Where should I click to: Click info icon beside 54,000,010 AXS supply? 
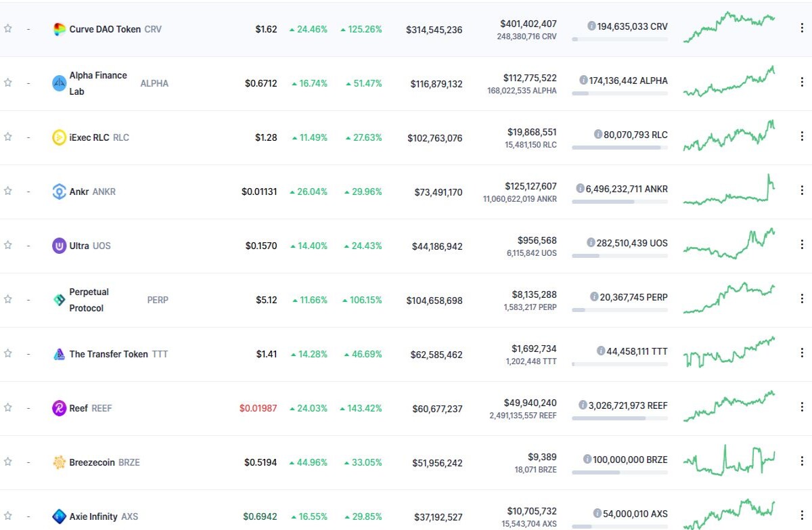click(x=597, y=513)
